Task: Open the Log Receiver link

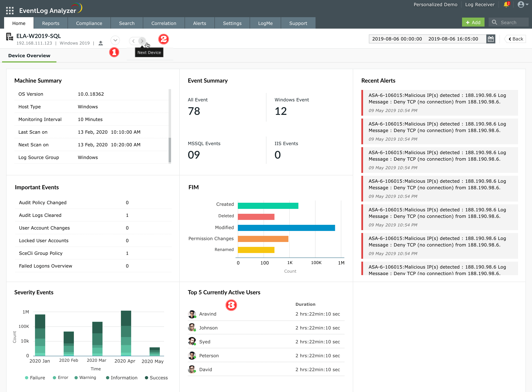Action: [479, 4]
